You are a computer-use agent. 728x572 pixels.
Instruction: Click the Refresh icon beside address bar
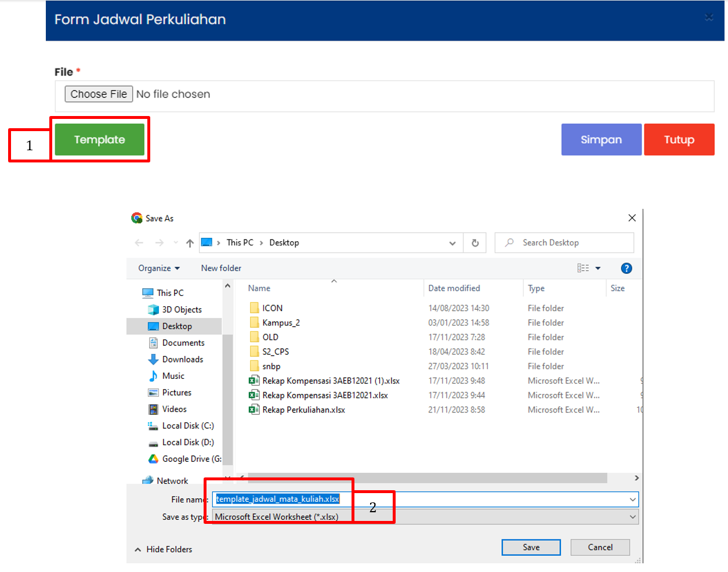[475, 243]
